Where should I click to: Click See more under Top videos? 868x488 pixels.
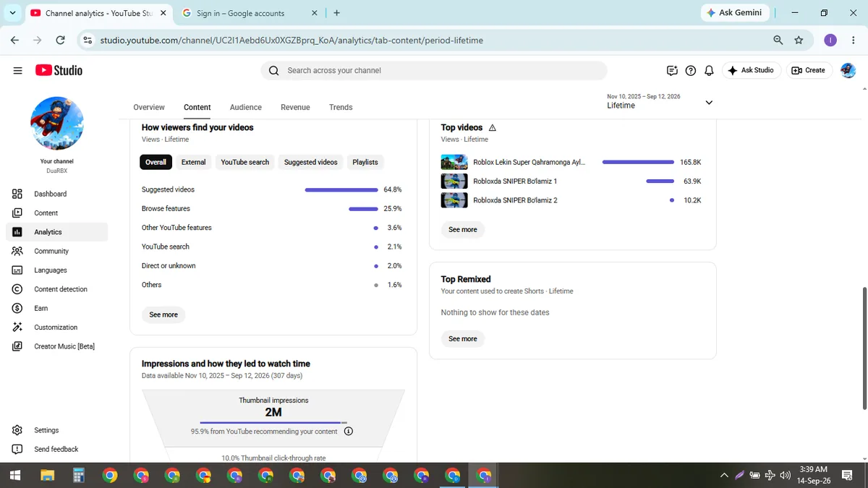463,229
